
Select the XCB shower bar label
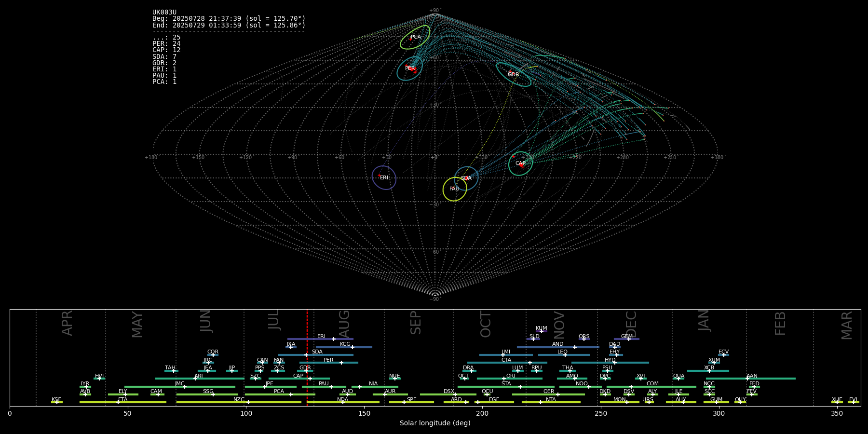point(709,368)
